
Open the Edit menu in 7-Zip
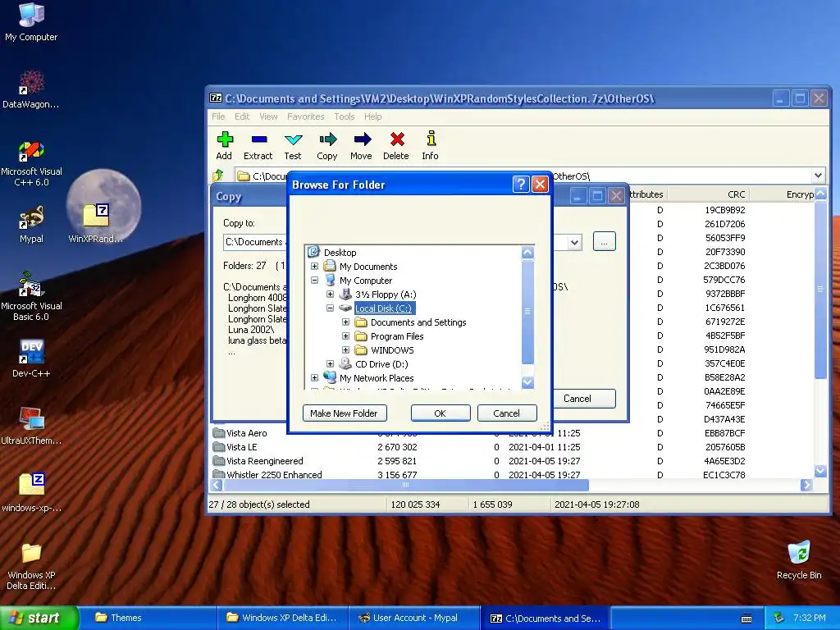pos(242,116)
